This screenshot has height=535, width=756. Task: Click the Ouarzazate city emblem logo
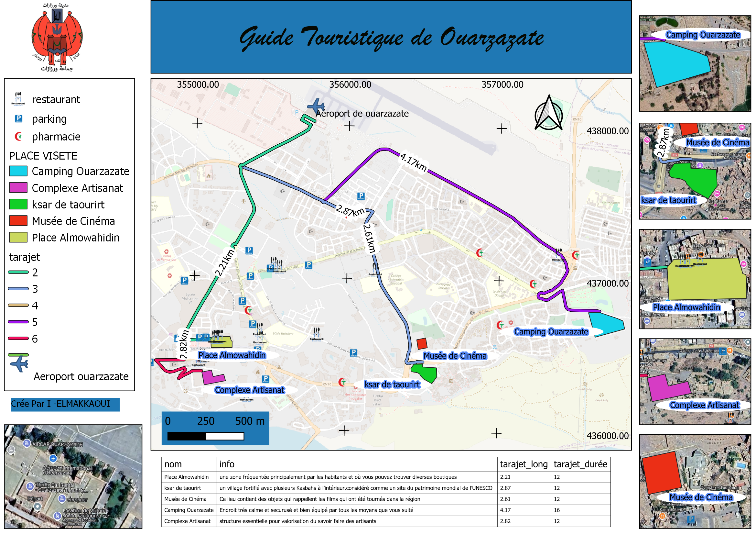click(57, 37)
